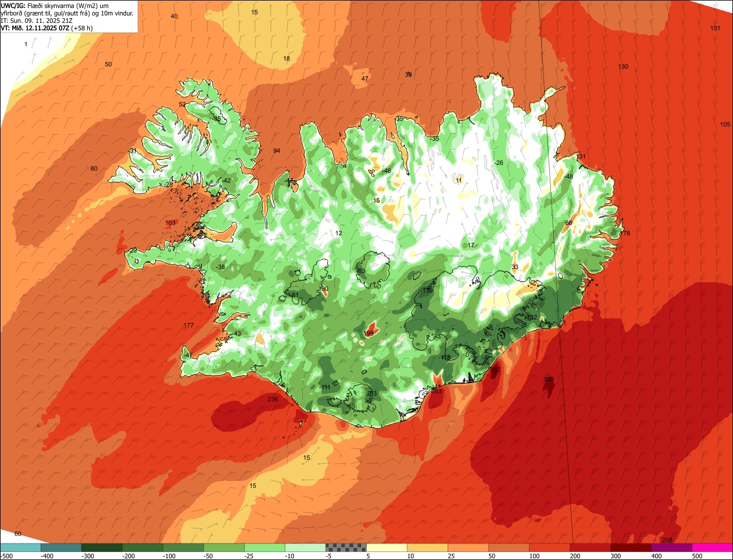Click the map value '303' off the southeast coast

548,379
